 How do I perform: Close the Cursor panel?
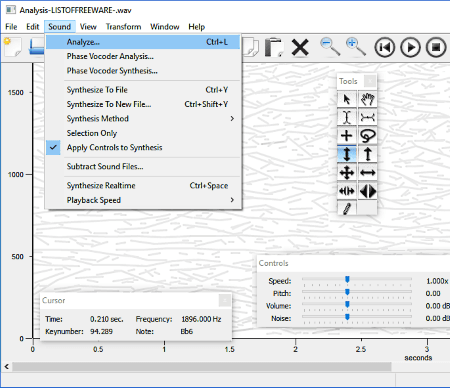point(225,300)
